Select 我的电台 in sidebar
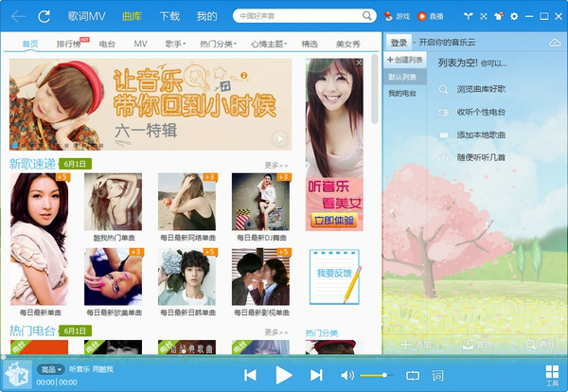 [x=402, y=94]
